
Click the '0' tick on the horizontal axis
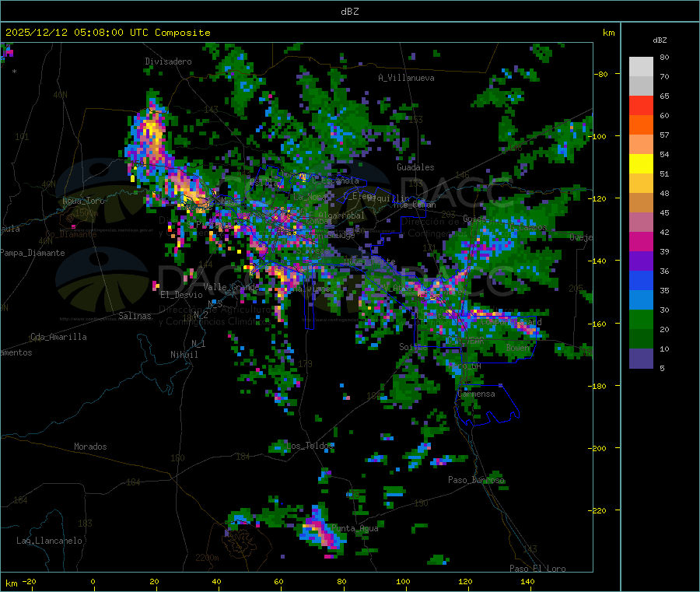click(x=93, y=581)
